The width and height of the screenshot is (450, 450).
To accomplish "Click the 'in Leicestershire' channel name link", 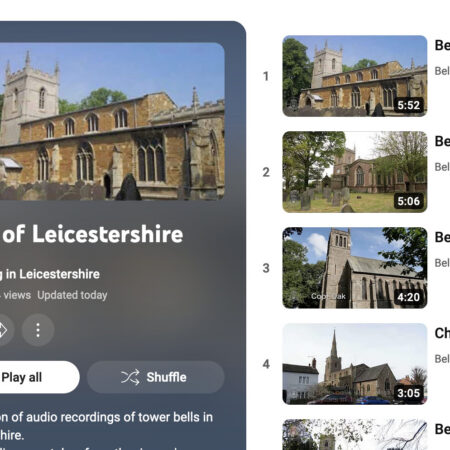I will click(50, 274).
